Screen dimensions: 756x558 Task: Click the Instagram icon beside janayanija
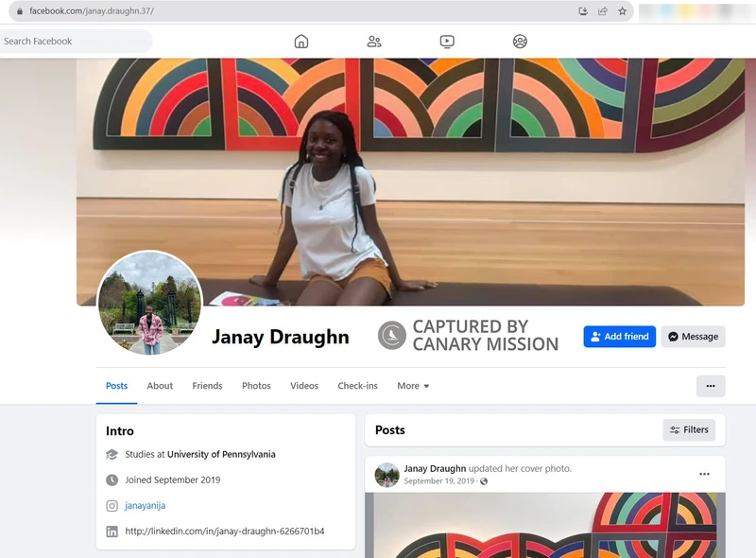click(113, 506)
